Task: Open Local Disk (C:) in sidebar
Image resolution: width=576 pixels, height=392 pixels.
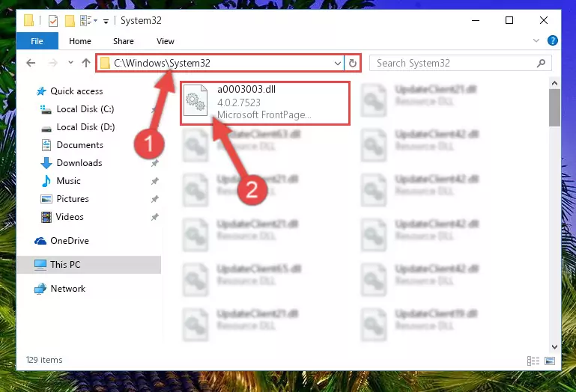Action: [85, 109]
